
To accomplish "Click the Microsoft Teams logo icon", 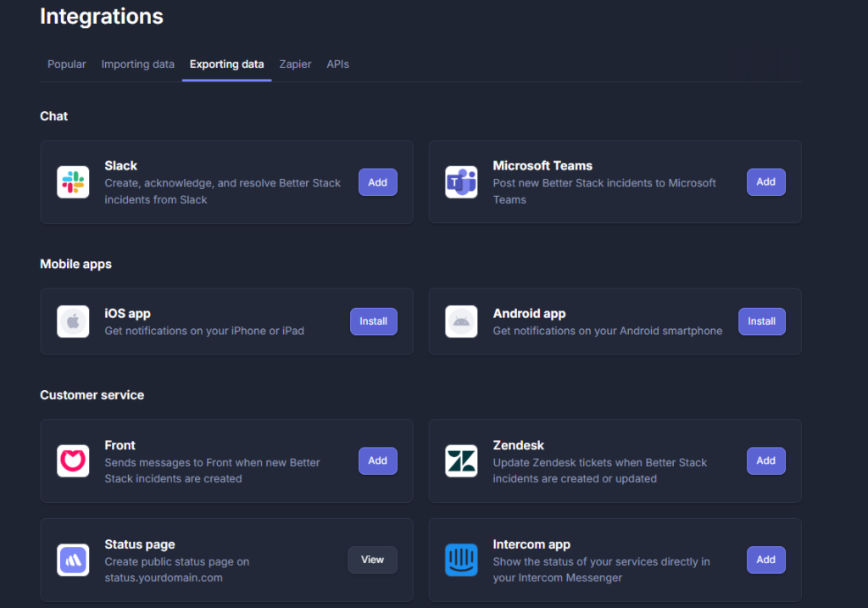I will coord(461,182).
